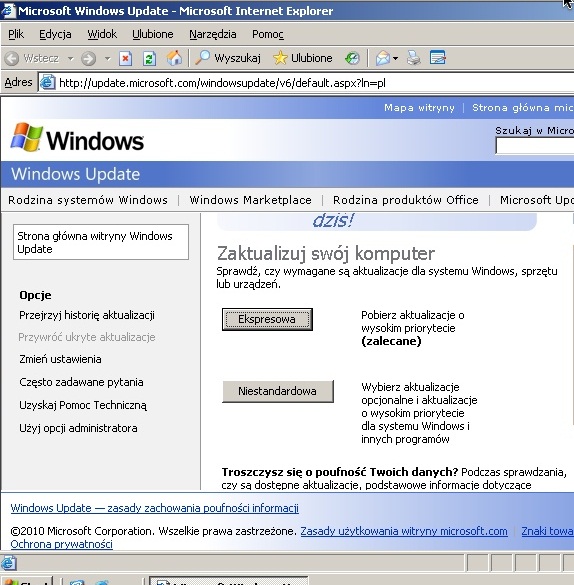Click the Zaktualizuj swój komputer heading
Viewport: 574px width, 585px height.
[326, 253]
